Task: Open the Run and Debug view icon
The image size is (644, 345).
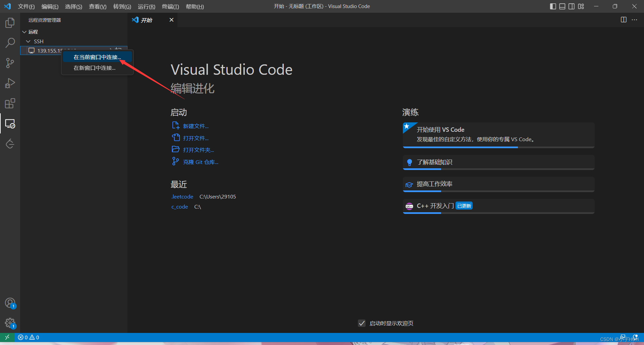Action: click(x=10, y=83)
